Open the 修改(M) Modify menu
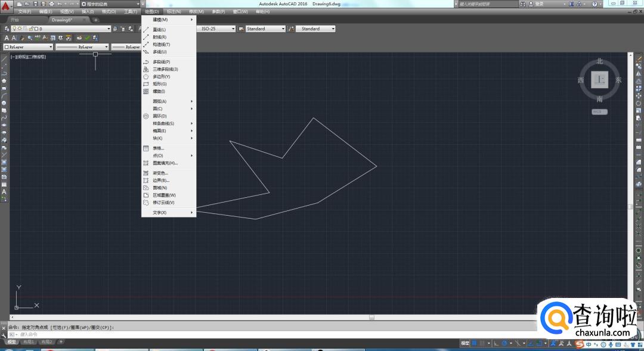644x351 pixels. coord(196,11)
